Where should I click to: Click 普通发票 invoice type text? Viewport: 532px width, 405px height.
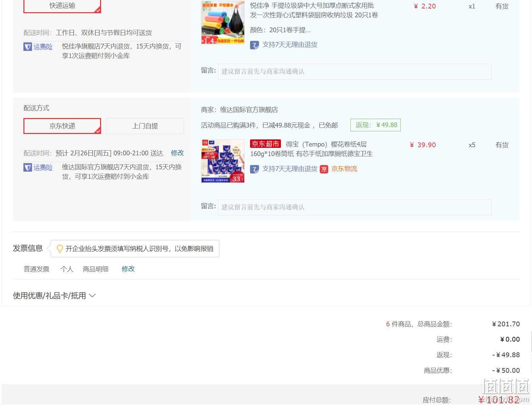(x=36, y=269)
